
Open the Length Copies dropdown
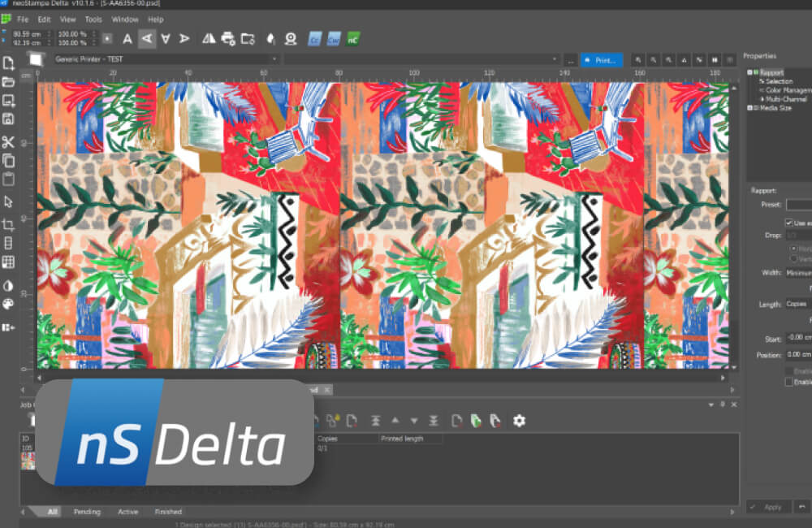pyautogui.click(x=798, y=304)
